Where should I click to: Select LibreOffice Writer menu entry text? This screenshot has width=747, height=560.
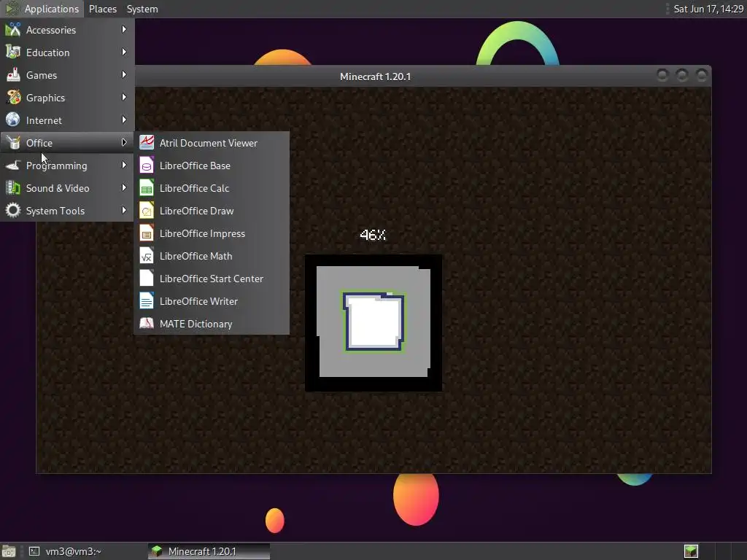(198, 301)
